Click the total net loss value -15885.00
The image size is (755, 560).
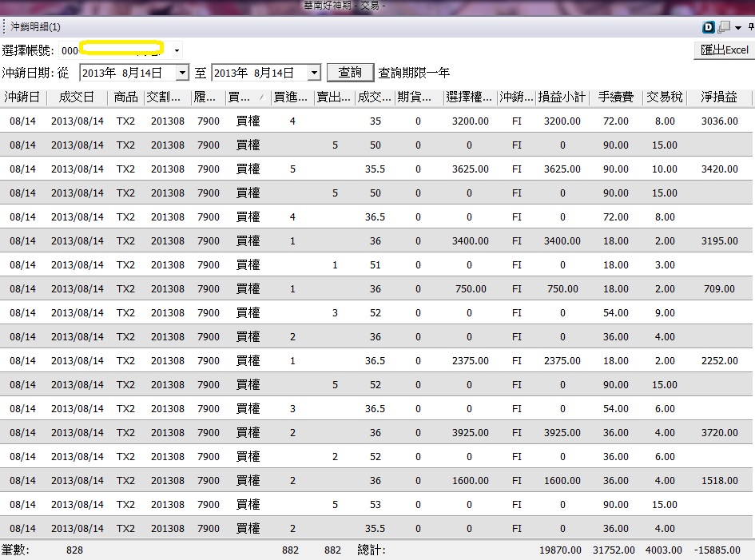(717, 550)
